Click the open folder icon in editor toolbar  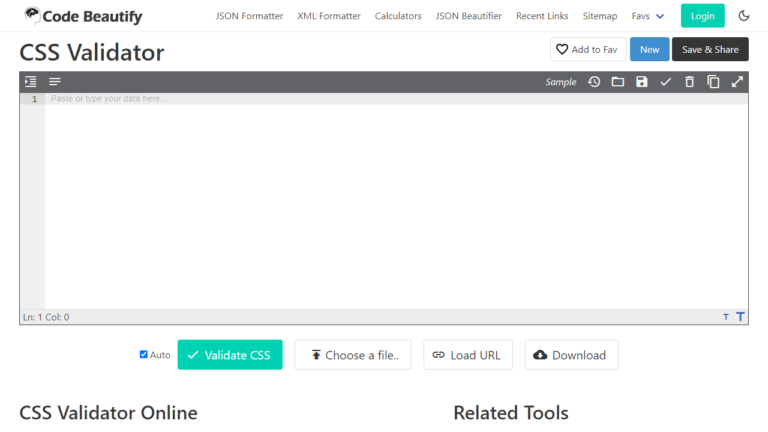click(x=618, y=82)
